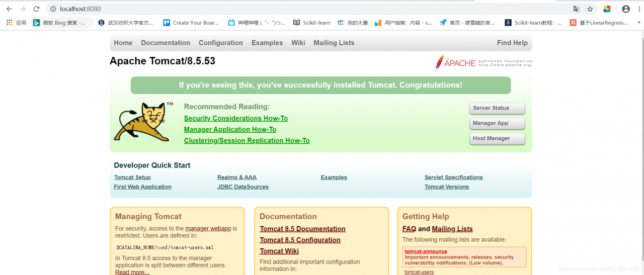Open the 武汉纺织大学官方 bookmark
This screenshot has width=644, height=275.
125,23
